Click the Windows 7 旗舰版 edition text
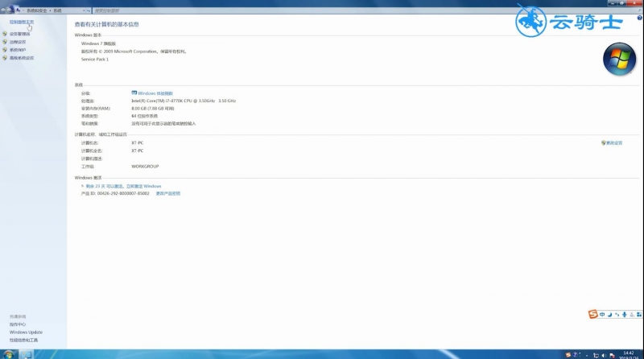Viewport: 644px width, 359px height. coord(98,43)
